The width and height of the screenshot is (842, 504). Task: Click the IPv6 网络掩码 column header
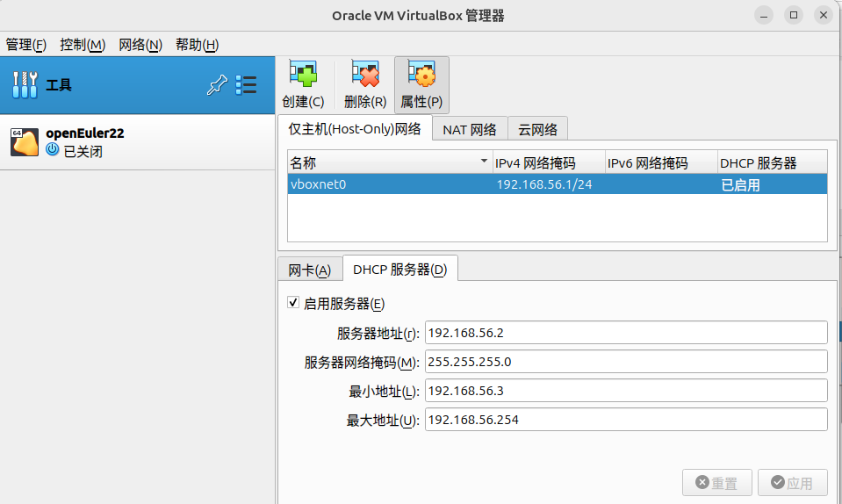[x=661, y=162]
